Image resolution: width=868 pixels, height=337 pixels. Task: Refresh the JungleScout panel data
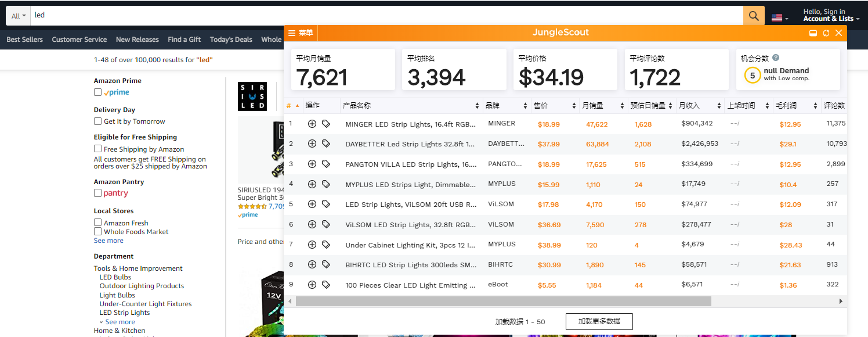pyautogui.click(x=826, y=33)
